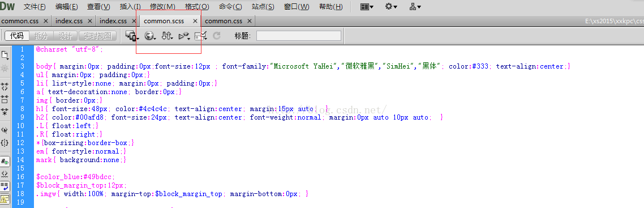Viewport: 644px width, 208px height.
Task: Click the mark{ background:none;} rule
Action: point(81,160)
